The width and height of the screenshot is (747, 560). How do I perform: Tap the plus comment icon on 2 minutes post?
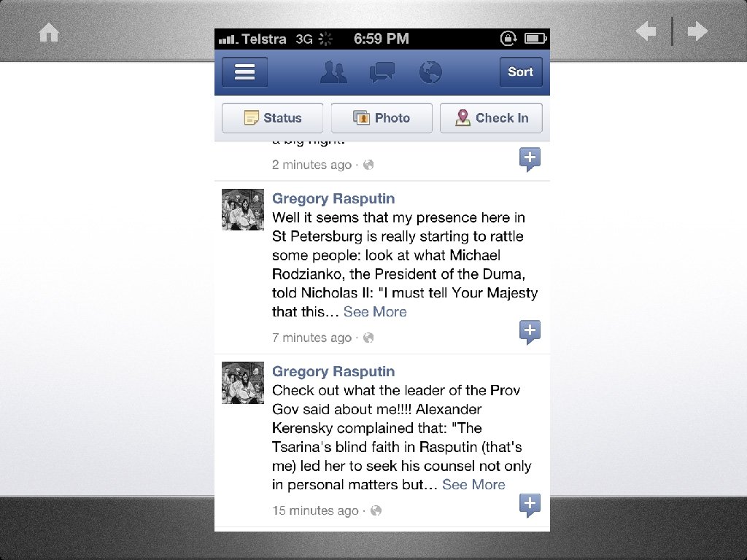click(530, 159)
